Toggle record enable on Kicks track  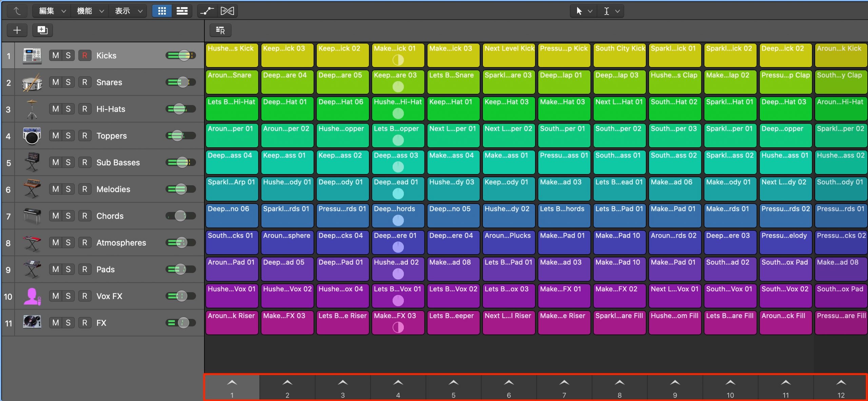[85, 56]
